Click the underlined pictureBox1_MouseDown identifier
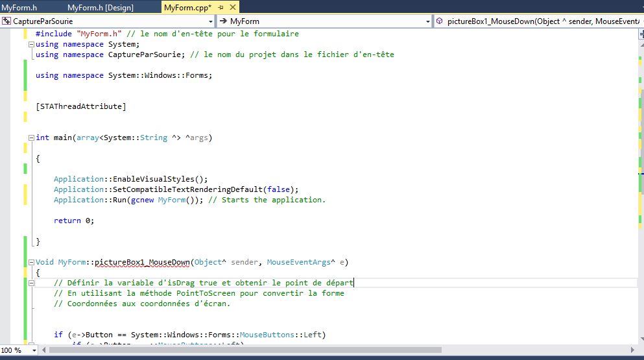 (142, 262)
